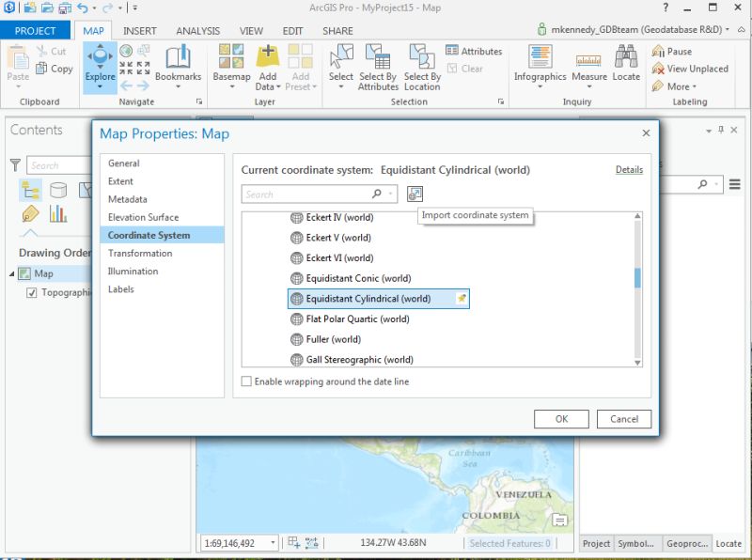The image size is (752, 560).
Task: Select the Explore navigation tool
Action: (101, 67)
